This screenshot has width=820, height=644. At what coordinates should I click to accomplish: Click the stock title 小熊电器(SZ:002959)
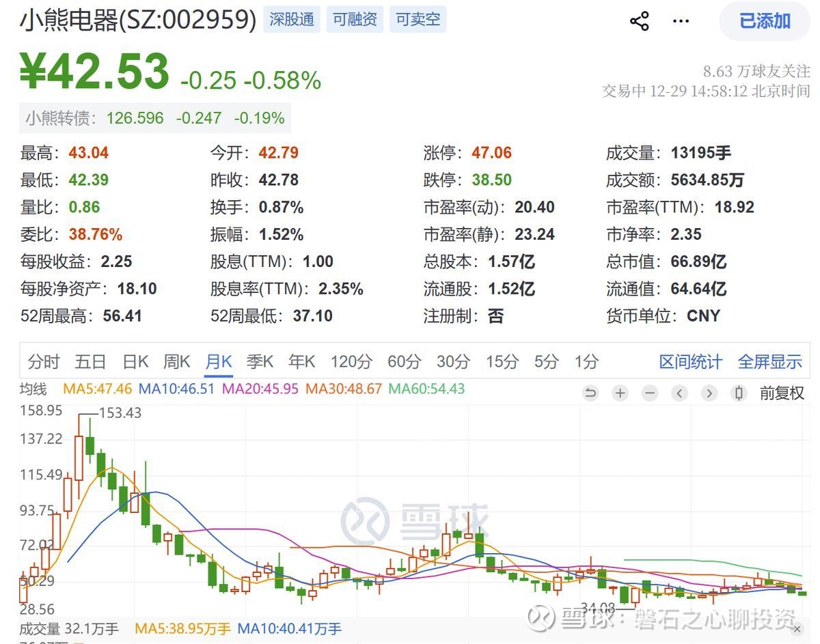click(138, 20)
